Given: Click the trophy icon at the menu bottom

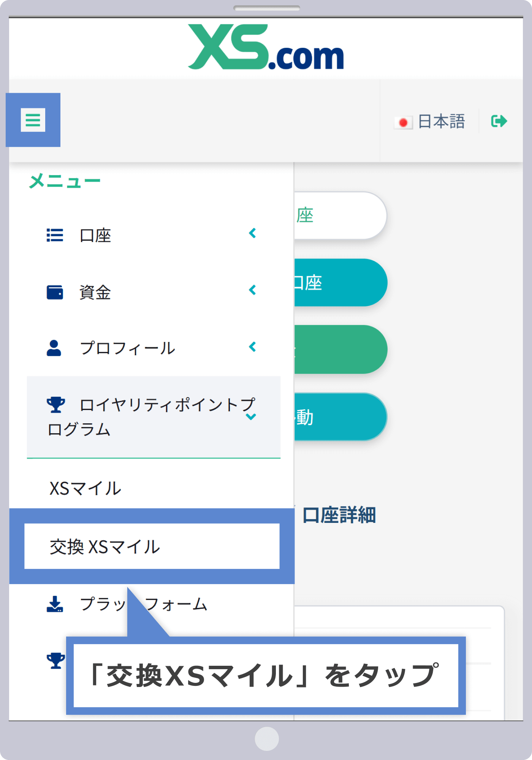Looking at the screenshot, I should click(x=55, y=660).
